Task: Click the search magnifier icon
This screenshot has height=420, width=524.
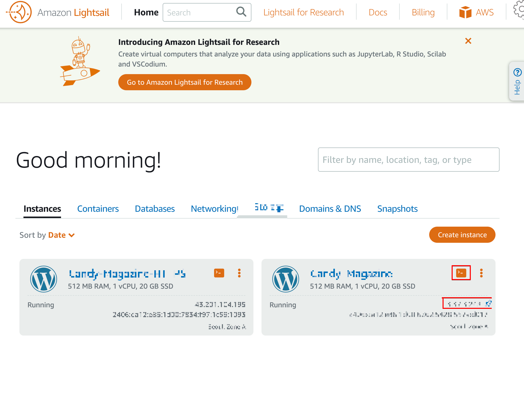Action: pos(241,12)
